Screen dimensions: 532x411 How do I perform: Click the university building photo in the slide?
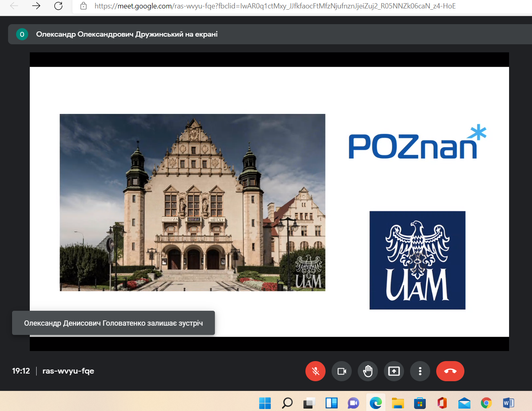click(192, 202)
